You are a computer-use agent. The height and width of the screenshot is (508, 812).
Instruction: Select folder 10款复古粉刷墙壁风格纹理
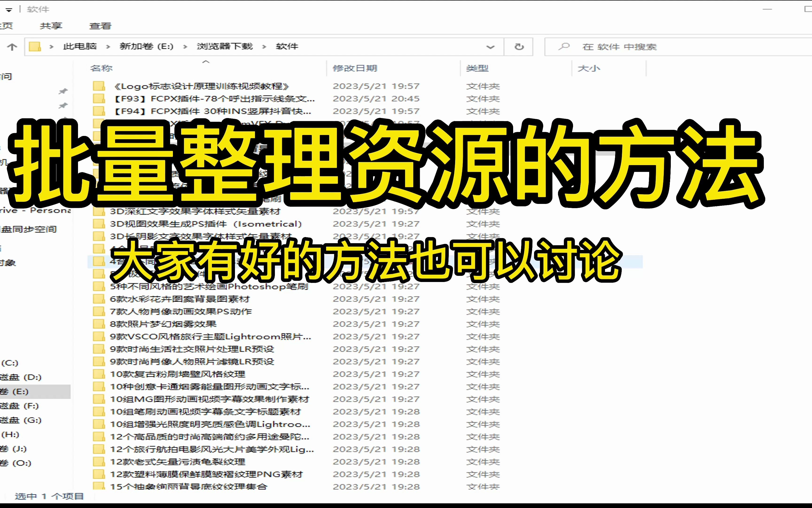pos(177,374)
